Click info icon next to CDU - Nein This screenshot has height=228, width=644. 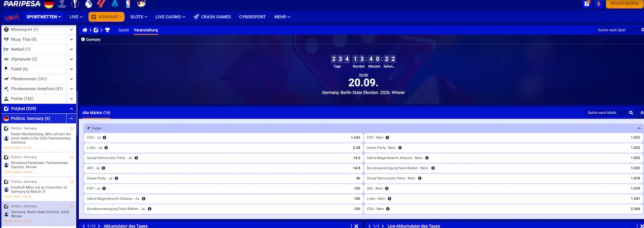coord(387,208)
